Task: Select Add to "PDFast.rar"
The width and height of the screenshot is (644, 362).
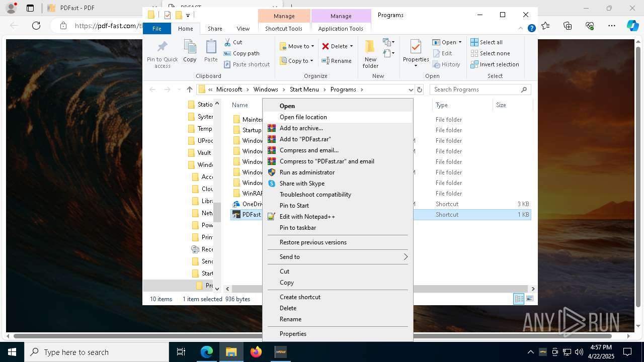Action: [x=337, y=139]
